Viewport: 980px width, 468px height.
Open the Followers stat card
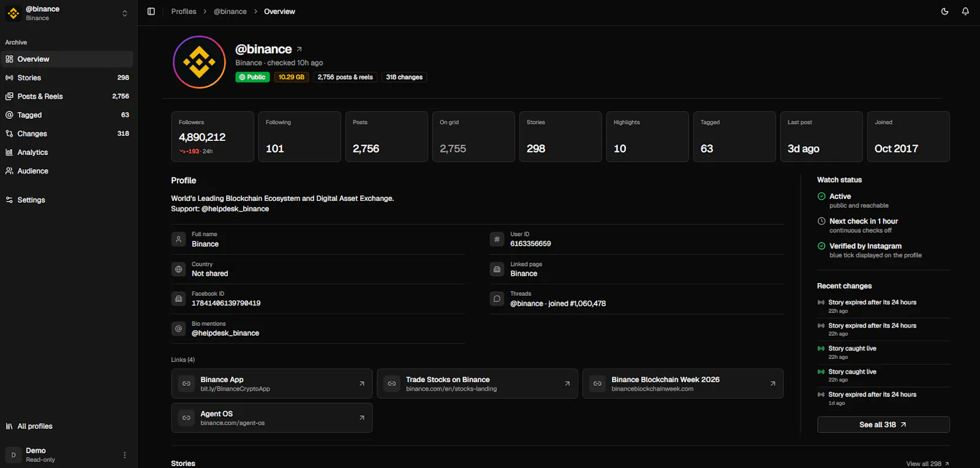click(x=213, y=137)
